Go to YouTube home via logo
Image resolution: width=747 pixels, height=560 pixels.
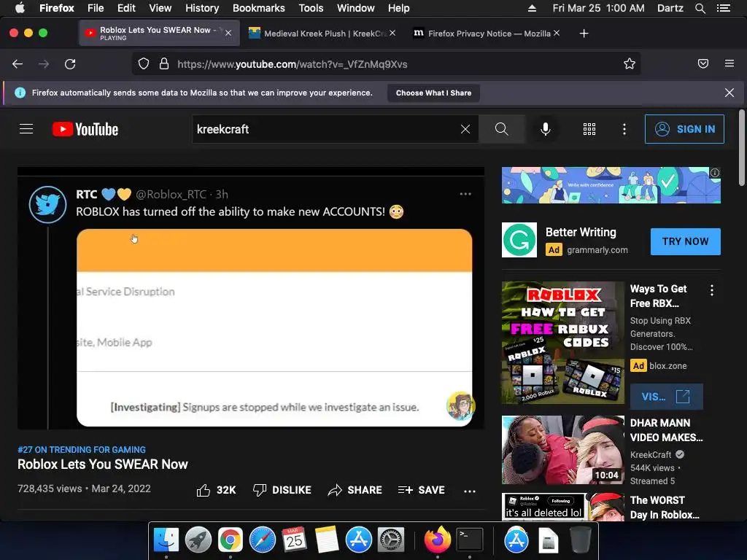pos(85,129)
